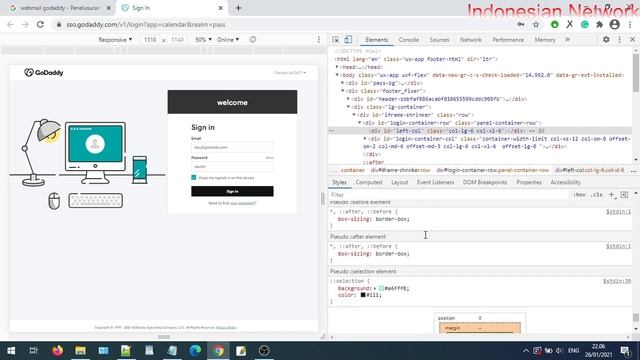Launch Firefox from taskbar
Screen dimensions: 640x360
58,351
